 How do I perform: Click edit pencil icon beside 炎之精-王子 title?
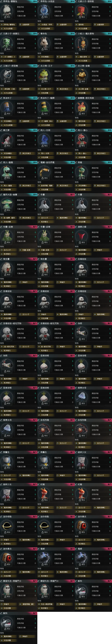pyautogui.click(x=39, y=66)
